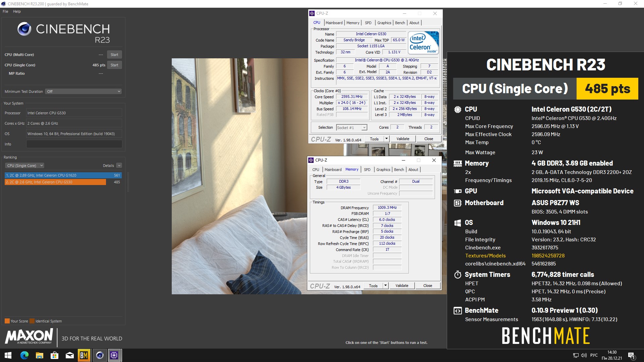Start CPU Multi Core test
Viewport: 644px width, 362px height.
[114, 55]
